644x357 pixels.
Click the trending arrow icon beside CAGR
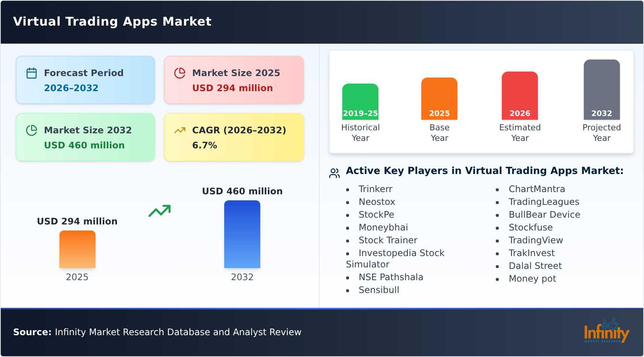point(180,130)
